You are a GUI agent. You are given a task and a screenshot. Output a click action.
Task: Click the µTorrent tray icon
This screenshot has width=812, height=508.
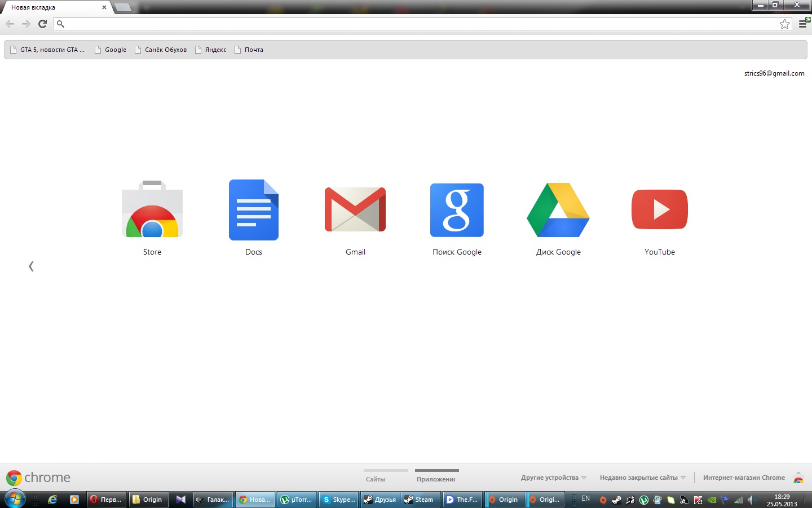point(643,500)
